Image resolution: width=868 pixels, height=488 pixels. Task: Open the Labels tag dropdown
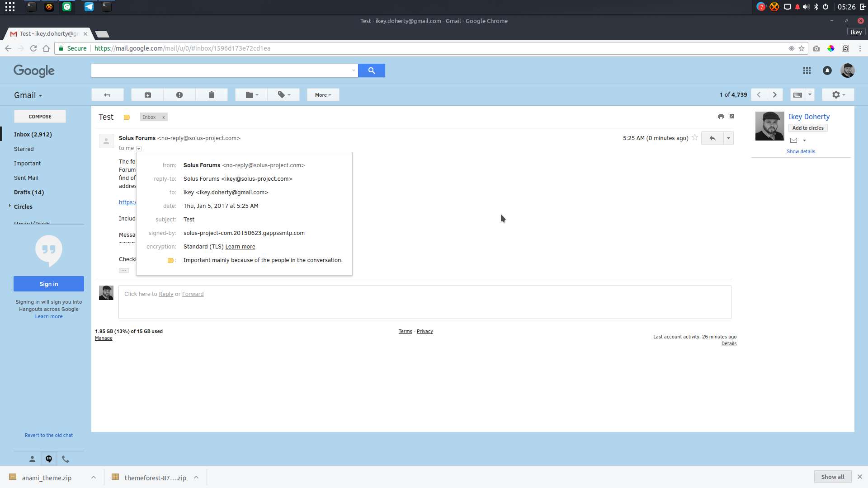283,95
